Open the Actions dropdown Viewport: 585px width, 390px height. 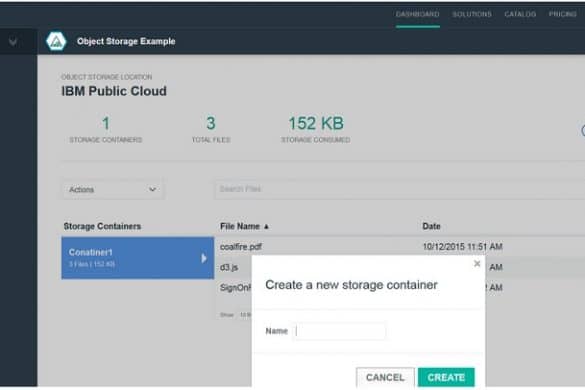point(113,189)
